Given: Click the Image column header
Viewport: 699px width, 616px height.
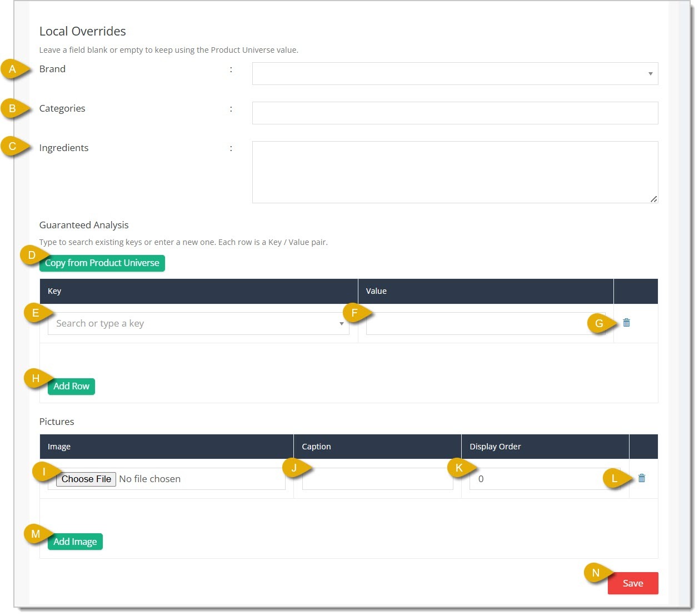Looking at the screenshot, I should pos(167,447).
